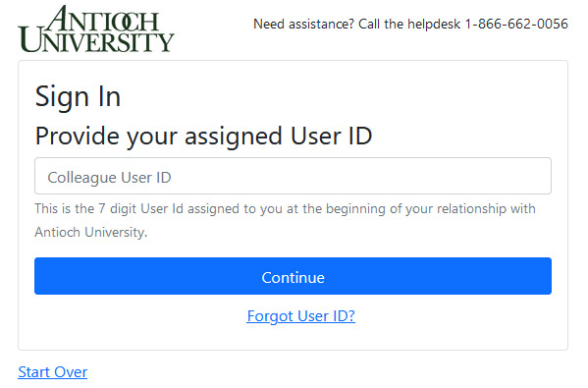The image size is (588, 388).
Task: Restart sign-in using Start Over
Action: (52, 372)
